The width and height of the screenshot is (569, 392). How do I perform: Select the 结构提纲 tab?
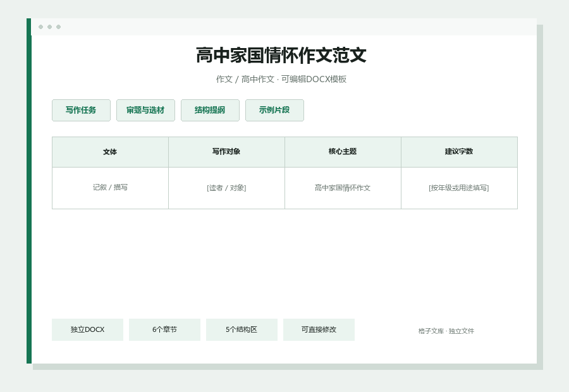pyautogui.click(x=210, y=111)
